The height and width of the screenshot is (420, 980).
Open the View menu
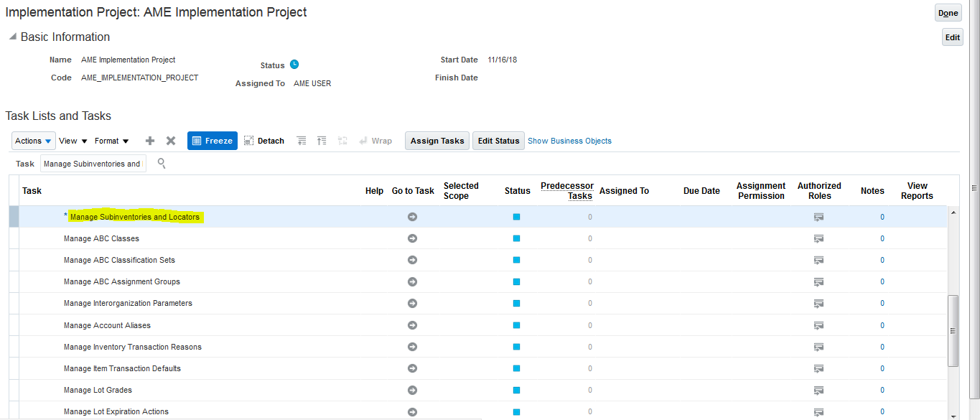[x=73, y=141]
